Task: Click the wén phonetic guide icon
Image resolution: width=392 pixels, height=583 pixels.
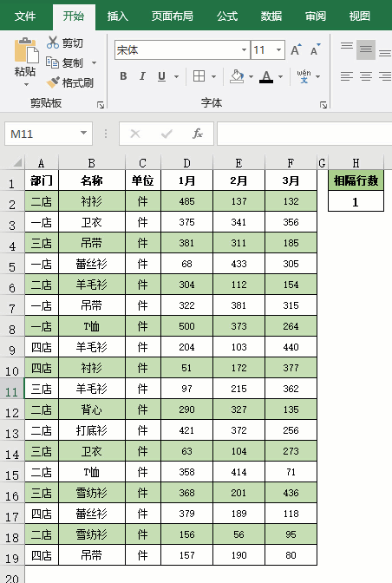Action: coord(304,76)
